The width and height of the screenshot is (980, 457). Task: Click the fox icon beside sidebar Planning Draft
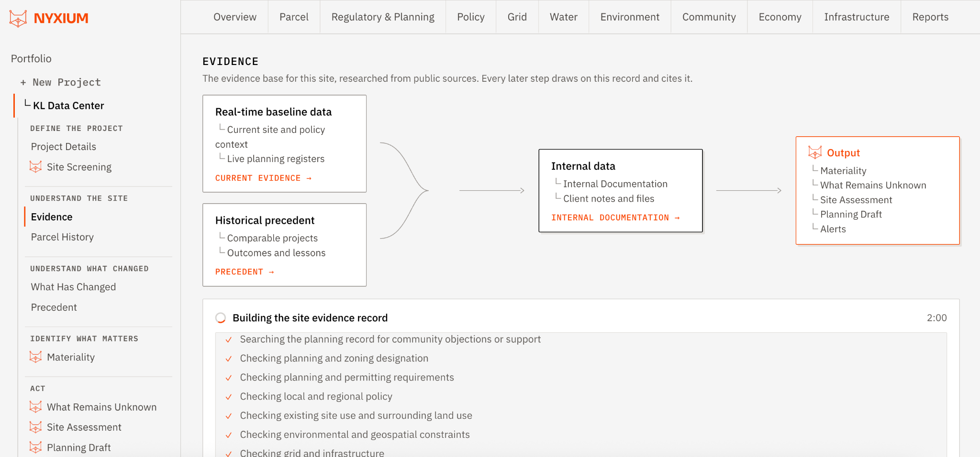click(35, 447)
